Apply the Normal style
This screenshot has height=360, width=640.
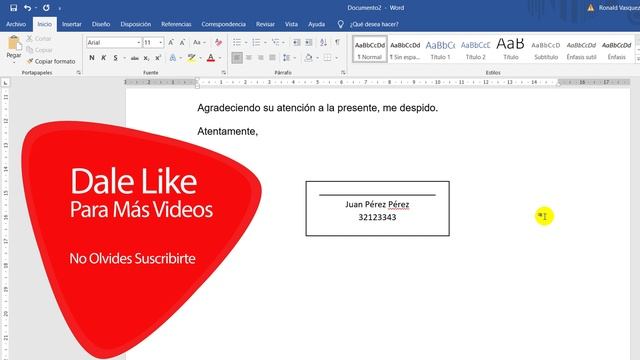click(370, 49)
